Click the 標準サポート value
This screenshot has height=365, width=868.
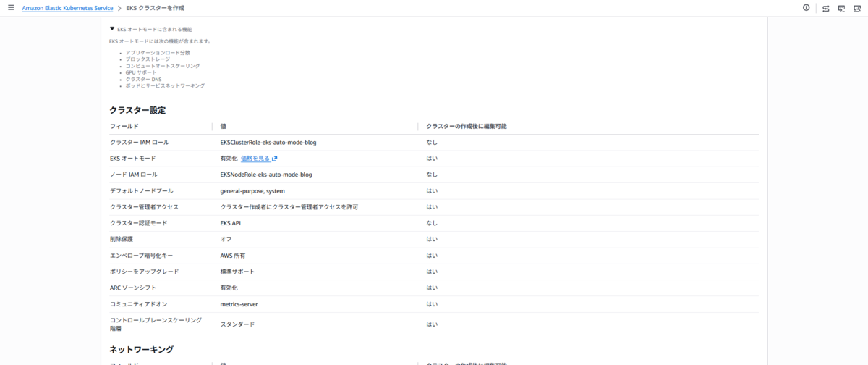[237, 272]
